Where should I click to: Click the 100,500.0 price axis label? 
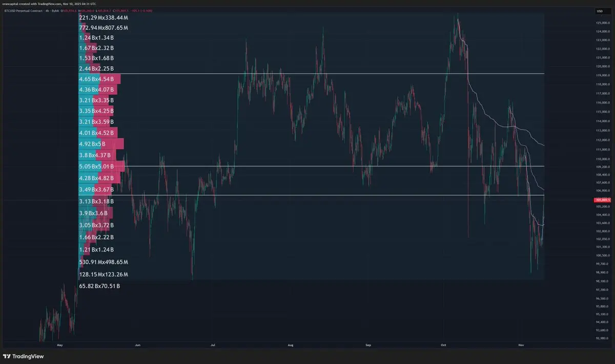[x=602, y=255]
